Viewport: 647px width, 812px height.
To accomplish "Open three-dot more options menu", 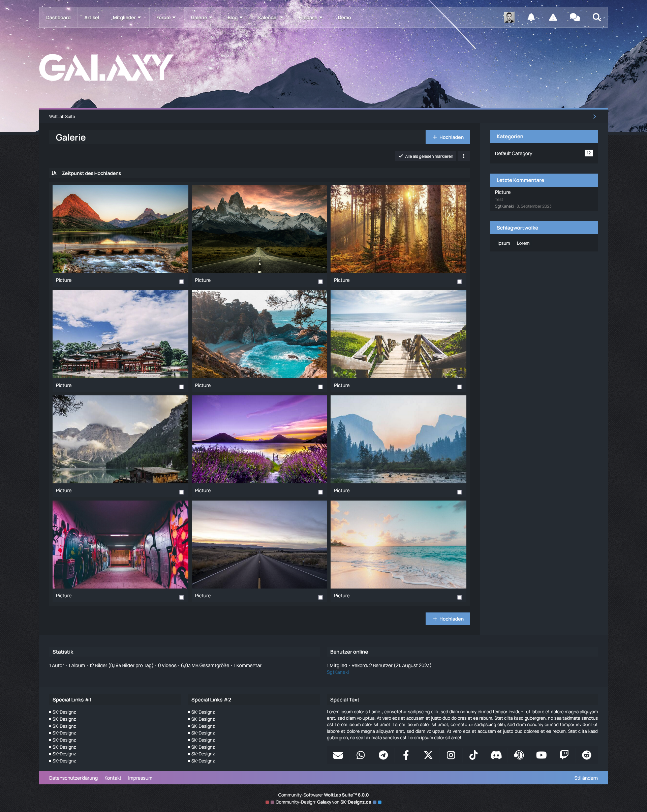I will pos(464,156).
